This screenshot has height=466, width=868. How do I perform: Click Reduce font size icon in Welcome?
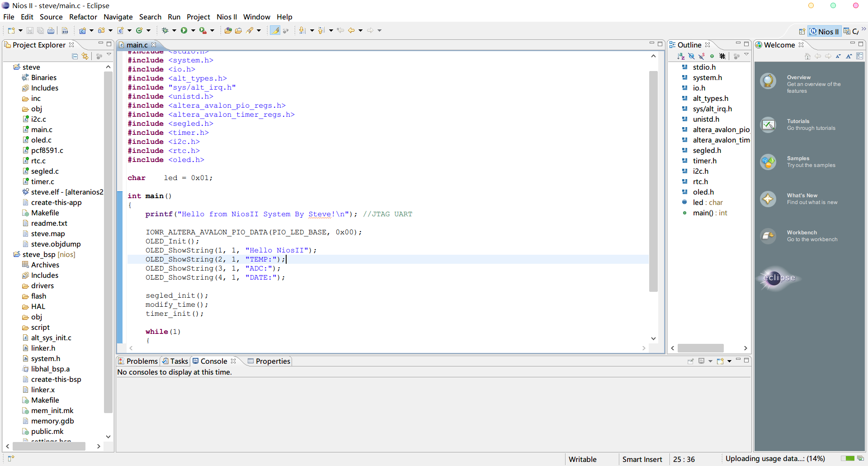pyautogui.click(x=838, y=56)
